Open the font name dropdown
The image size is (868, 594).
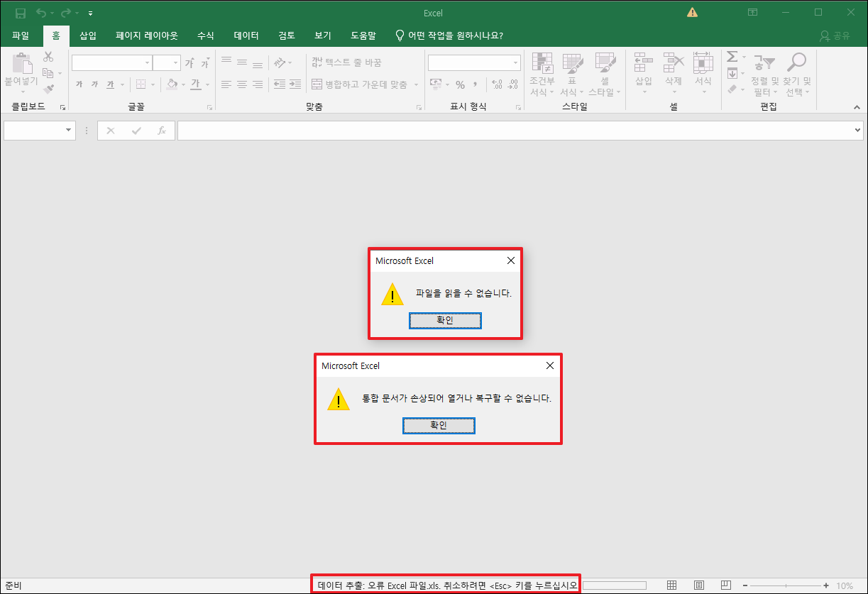coord(148,63)
